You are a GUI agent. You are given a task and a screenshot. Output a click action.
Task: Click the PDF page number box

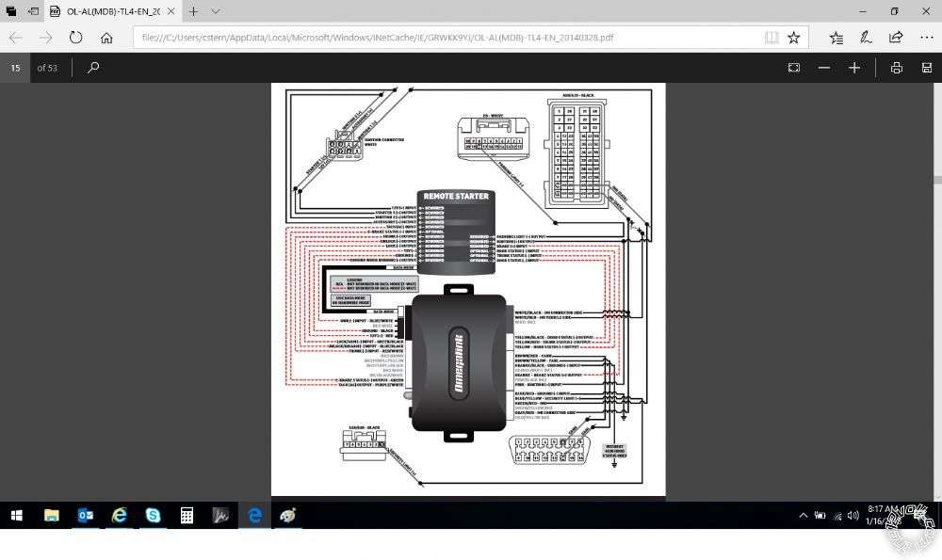click(x=15, y=68)
